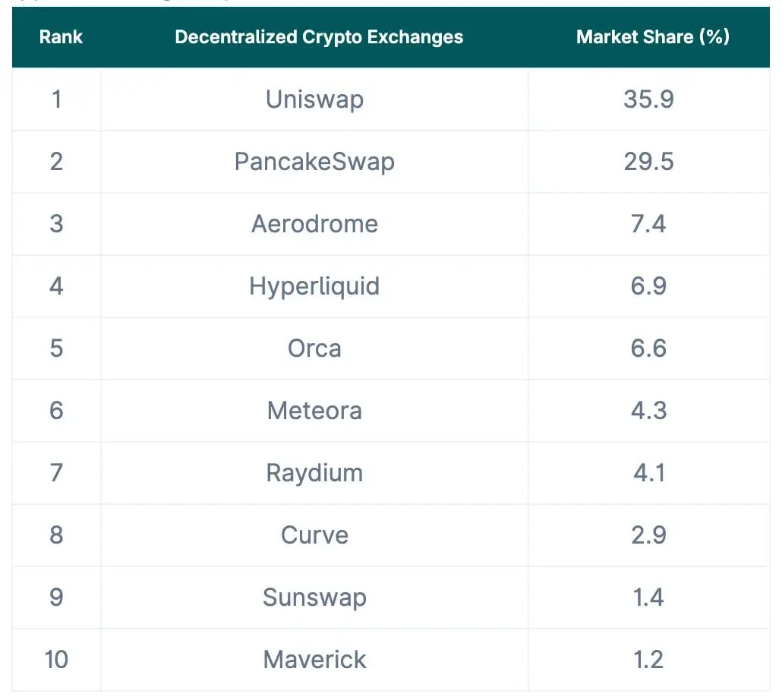The image size is (782, 700).
Task: Click the Curve exchange name
Action: pos(314,535)
